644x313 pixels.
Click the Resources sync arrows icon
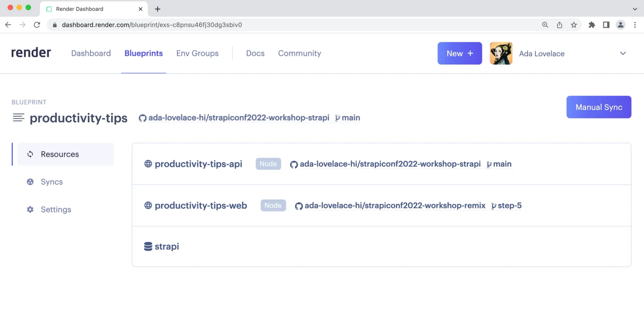pos(30,154)
